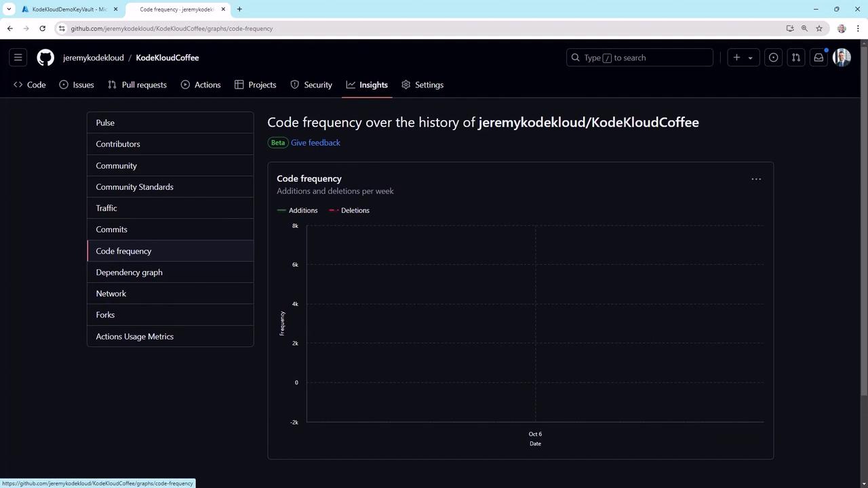Click the KodeKloudCoffee repository link
This screenshot has height=488, width=868.
pos(167,58)
